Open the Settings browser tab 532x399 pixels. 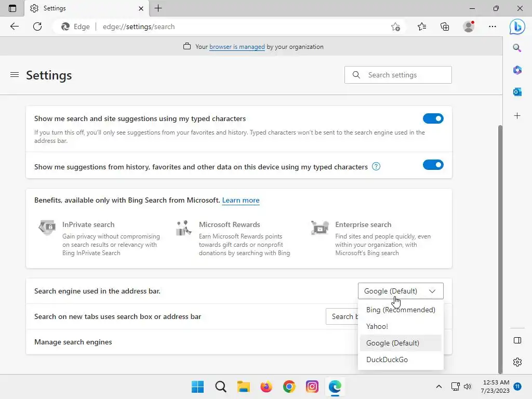[x=87, y=8]
